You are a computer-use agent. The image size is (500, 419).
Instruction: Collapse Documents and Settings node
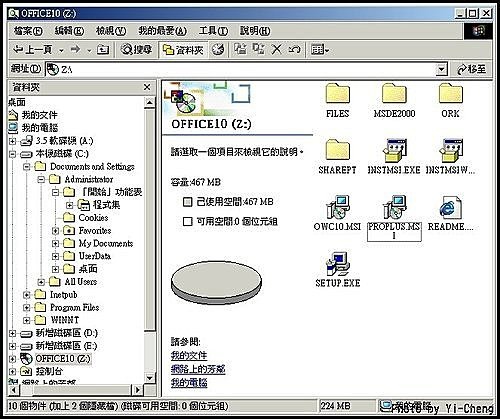tap(27, 167)
